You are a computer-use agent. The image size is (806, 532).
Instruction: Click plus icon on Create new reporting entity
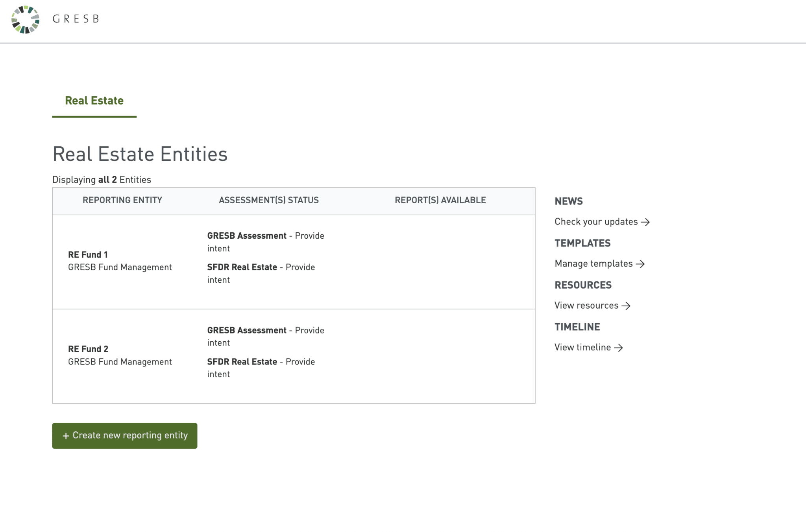(66, 436)
